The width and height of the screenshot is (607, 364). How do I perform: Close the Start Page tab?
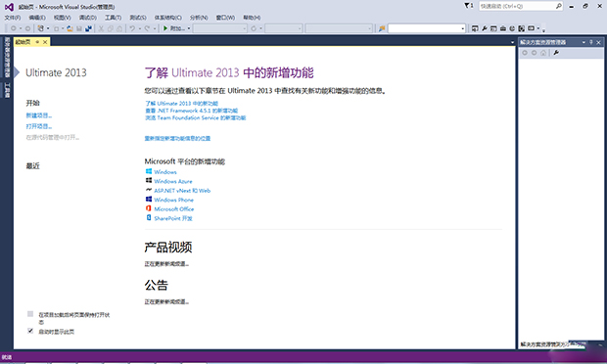pyautogui.click(x=45, y=42)
